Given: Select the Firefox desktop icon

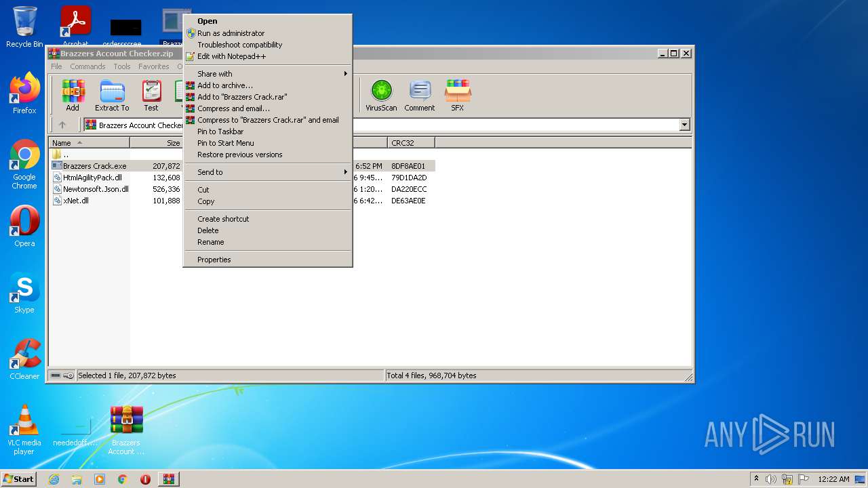Looking at the screenshot, I should coord(24,94).
